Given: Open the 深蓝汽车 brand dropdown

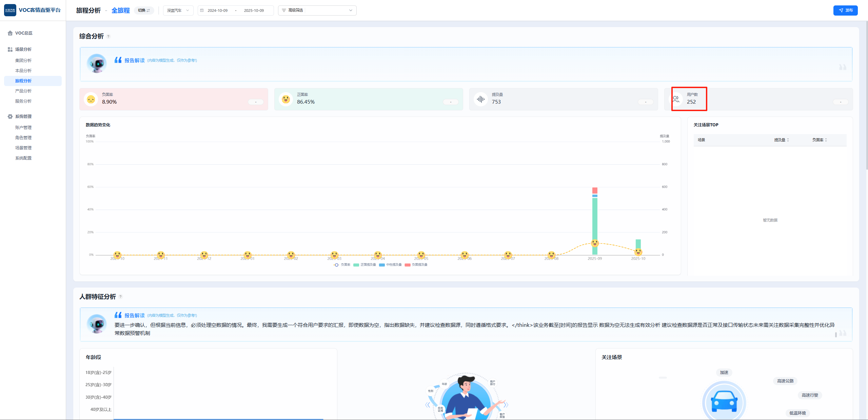Looking at the screenshot, I should coord(178,10).
